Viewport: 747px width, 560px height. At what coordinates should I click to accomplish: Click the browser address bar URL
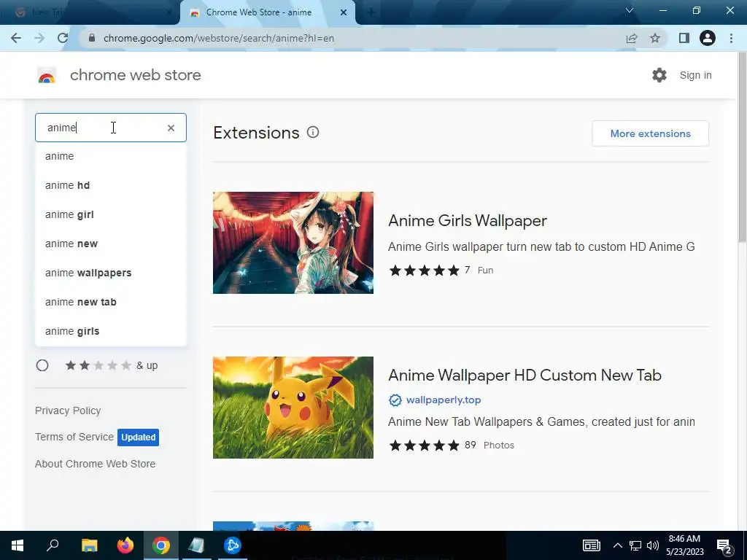pyautogui.click(x=218, y=38)
